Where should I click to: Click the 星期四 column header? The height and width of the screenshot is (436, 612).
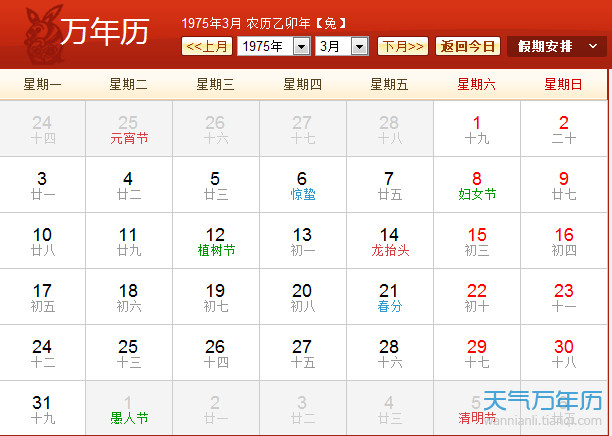pos(302,84)
